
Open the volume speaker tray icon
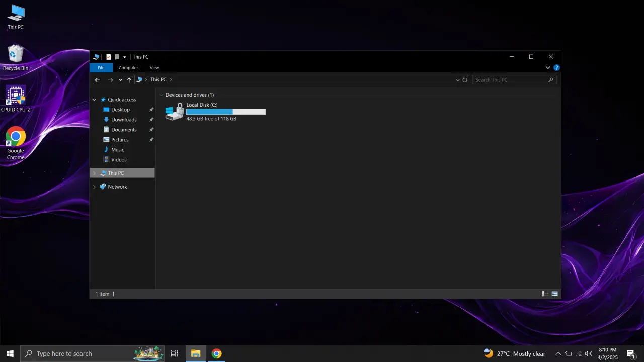pos(589,353)
